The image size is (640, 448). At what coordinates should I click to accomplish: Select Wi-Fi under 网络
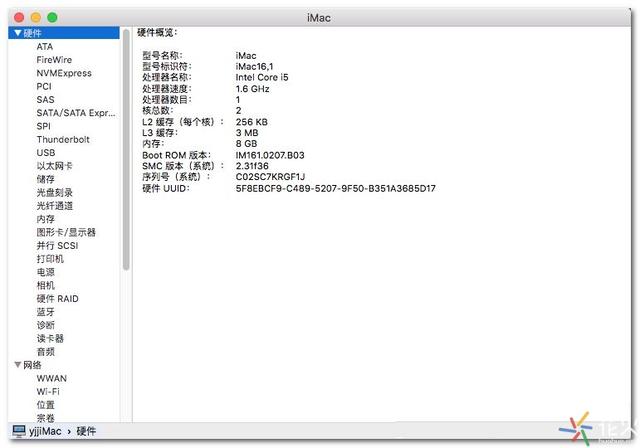48,392
